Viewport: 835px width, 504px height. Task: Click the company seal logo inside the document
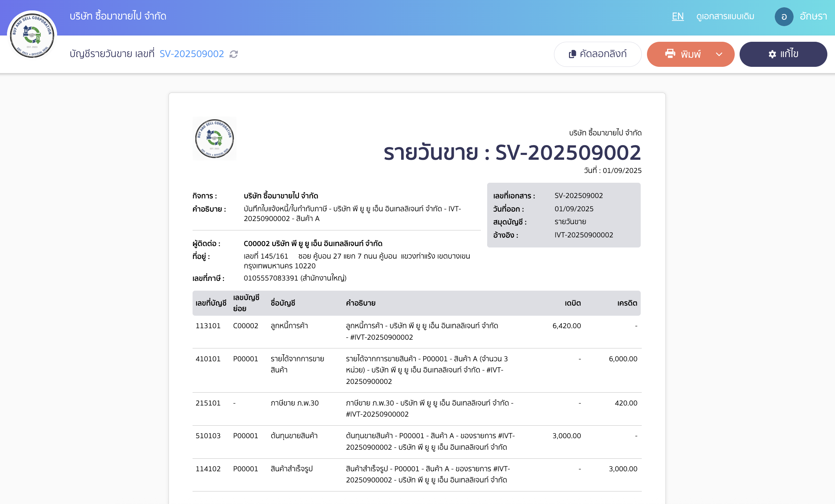coord(214,138)
